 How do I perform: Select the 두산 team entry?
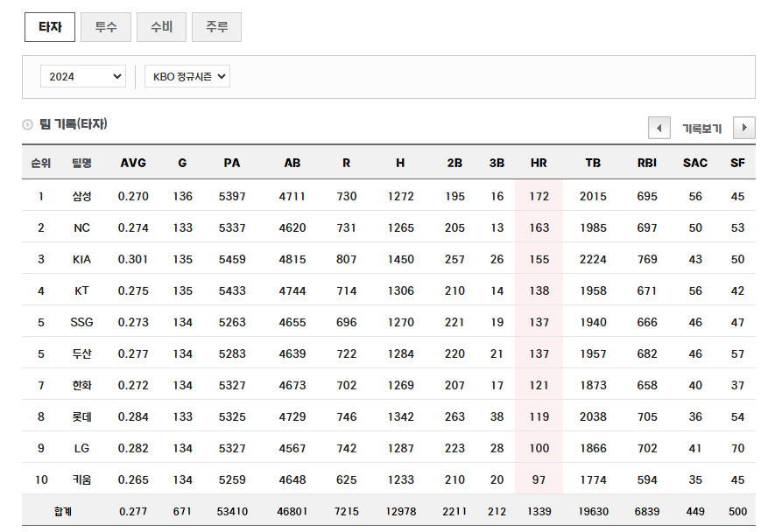click(82, 353)
